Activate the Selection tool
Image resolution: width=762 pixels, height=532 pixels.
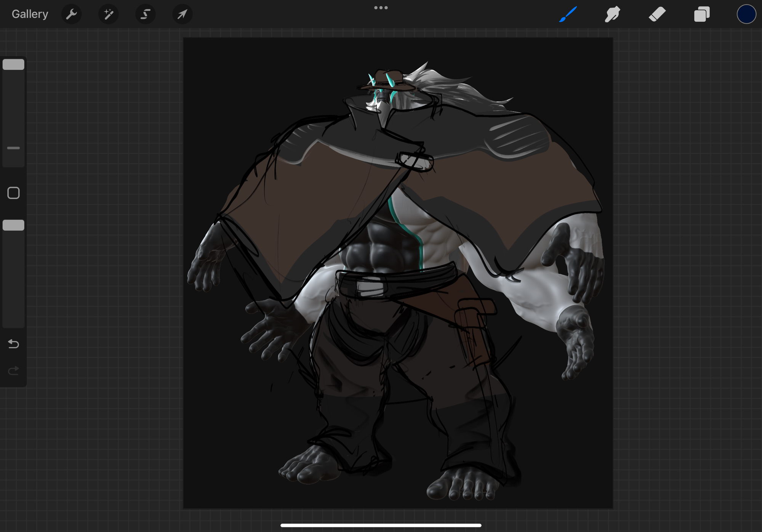[145, 14]
